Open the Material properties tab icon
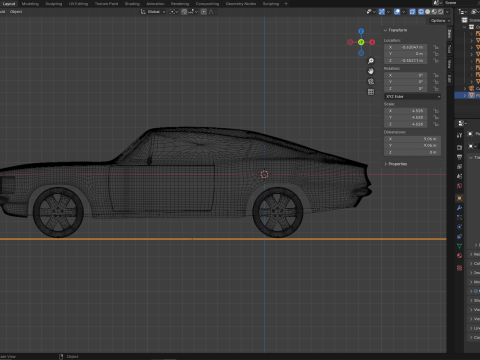 pos(459,256)
